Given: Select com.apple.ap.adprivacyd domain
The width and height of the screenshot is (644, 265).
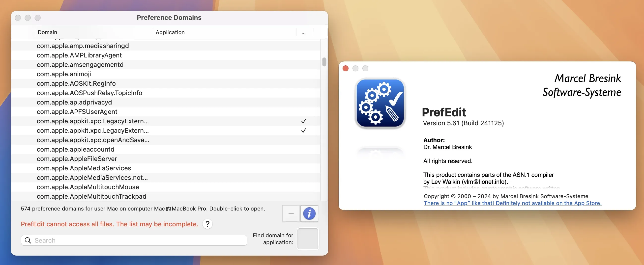Looking at the screenshot, I should [166, 102].
